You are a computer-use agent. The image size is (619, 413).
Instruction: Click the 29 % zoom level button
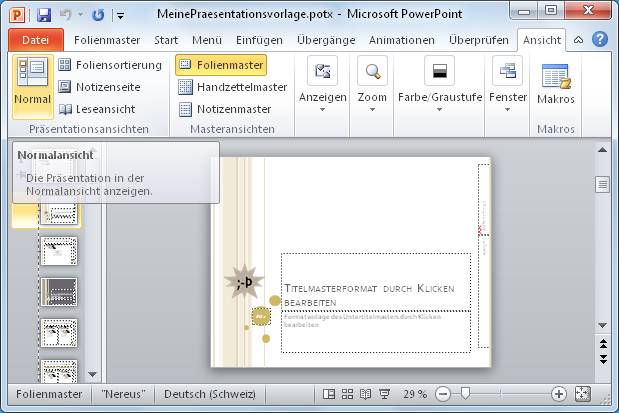[x=415, y=394]
